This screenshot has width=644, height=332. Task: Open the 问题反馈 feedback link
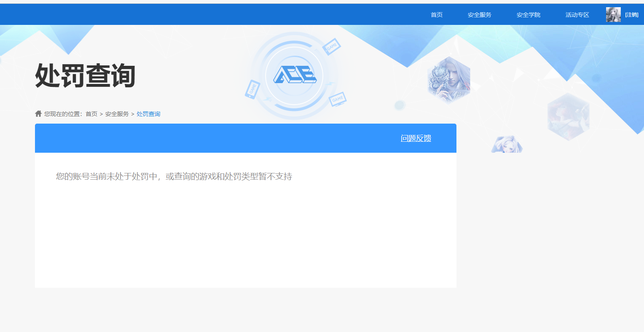[x=416, y=138]
